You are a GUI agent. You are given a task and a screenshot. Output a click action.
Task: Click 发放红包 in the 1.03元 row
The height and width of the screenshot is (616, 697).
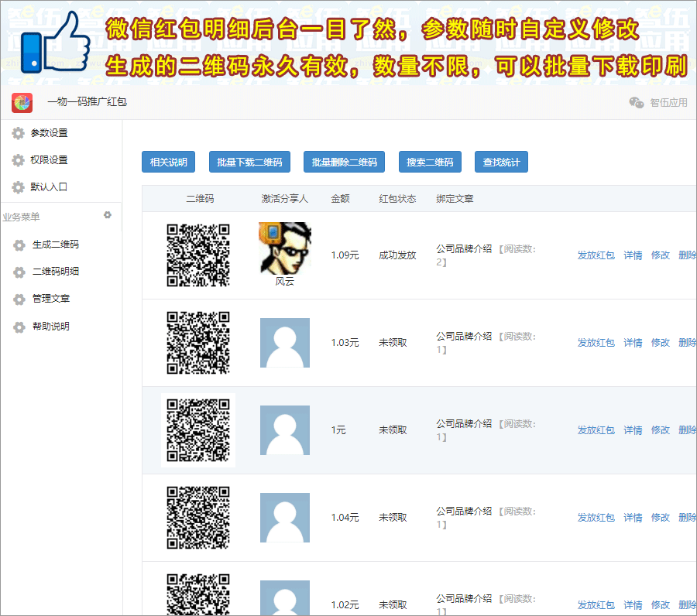596,343
